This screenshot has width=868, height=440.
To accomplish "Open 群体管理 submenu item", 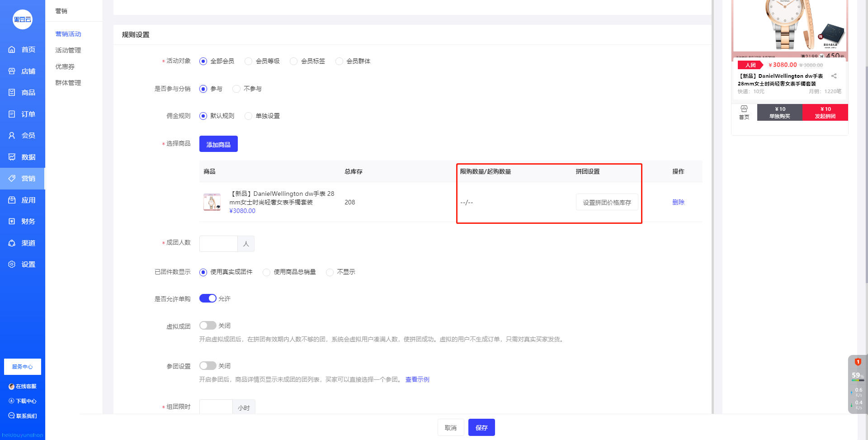I will tap(68, 83).
